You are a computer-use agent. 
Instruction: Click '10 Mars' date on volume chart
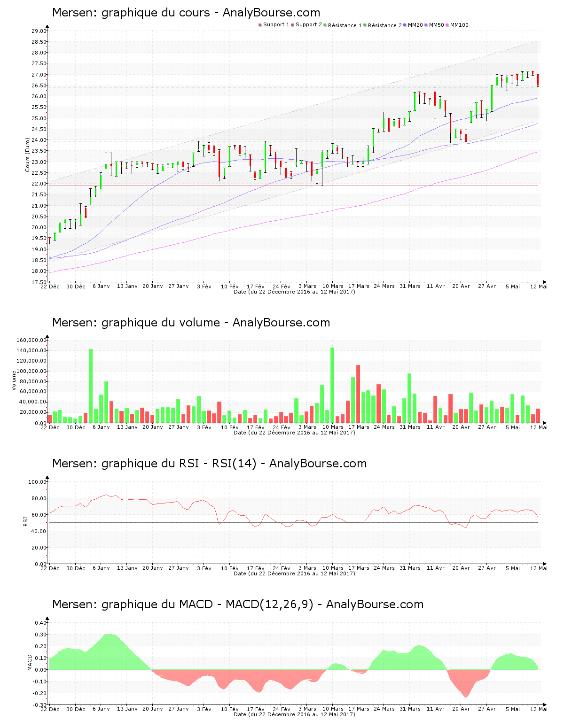(333, 427)
